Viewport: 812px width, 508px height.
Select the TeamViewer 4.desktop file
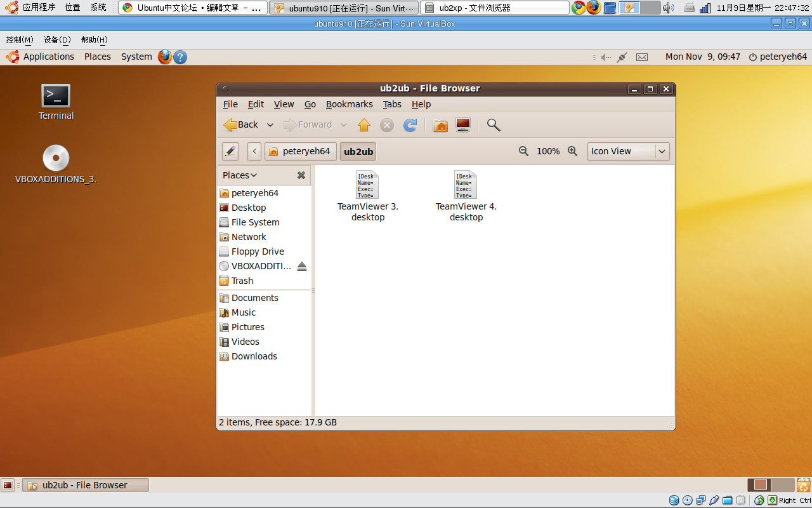pos(466,196)
